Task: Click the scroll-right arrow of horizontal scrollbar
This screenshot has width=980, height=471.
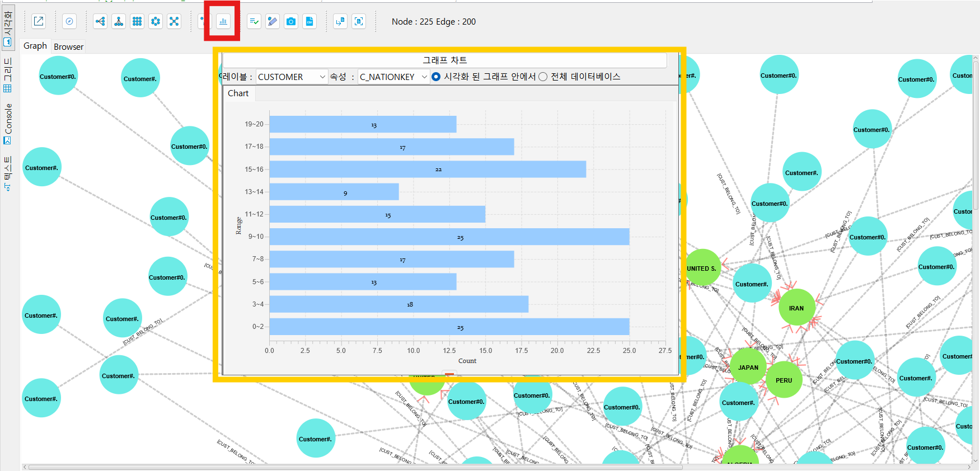Action: click(969, 467)
